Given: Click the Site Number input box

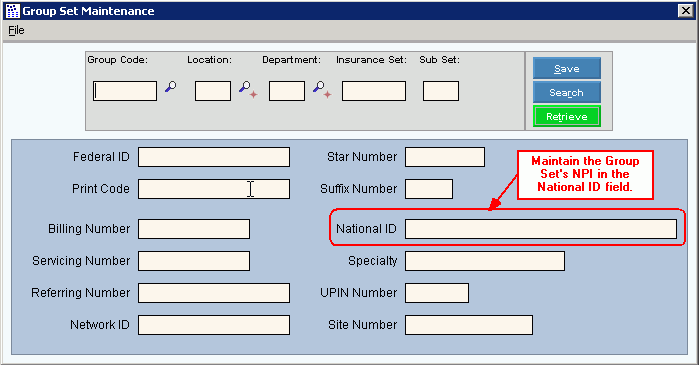Looking at the screenshot, I should [469, 325].
